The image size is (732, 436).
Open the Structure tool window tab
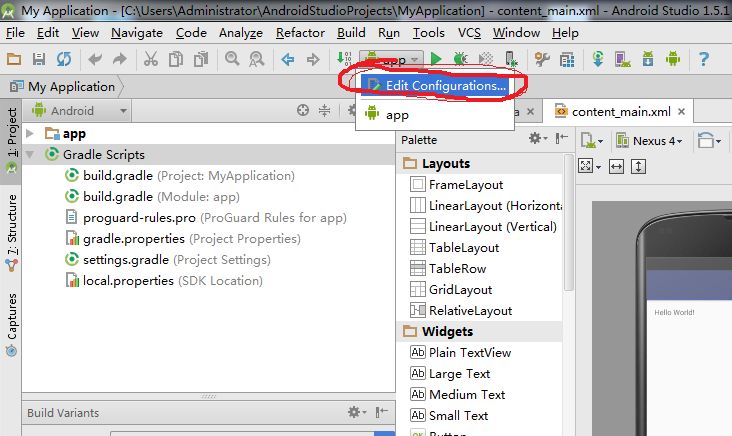(x=11, y=232)
